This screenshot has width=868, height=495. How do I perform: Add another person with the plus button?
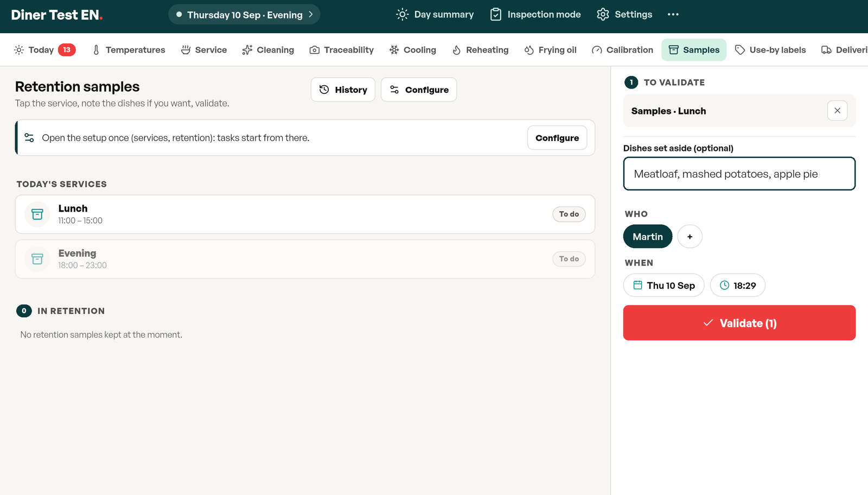(x=690, y=237)
